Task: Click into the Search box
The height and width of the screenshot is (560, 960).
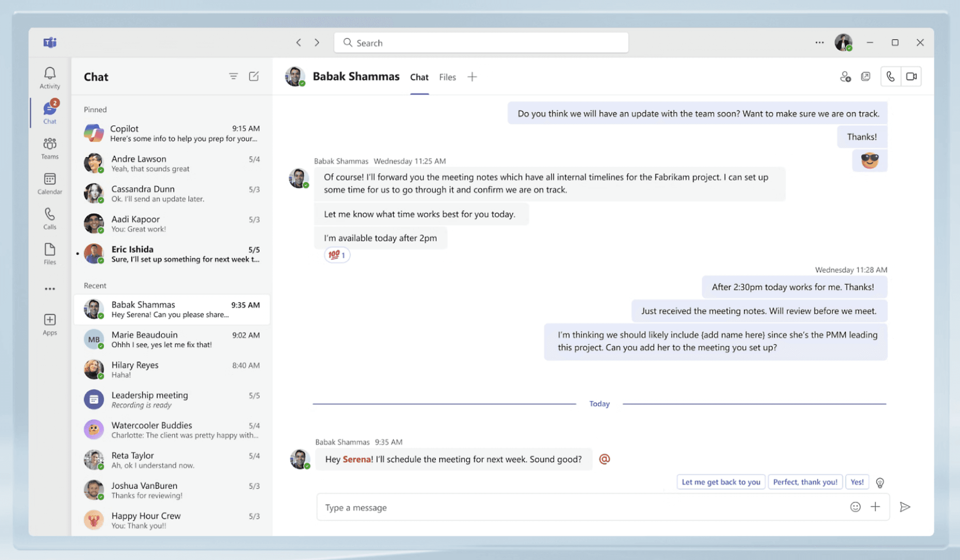Action: pos(481,43)
